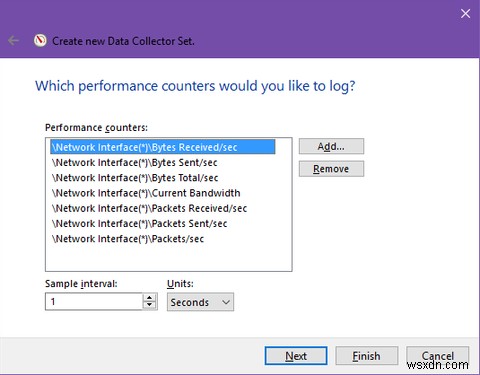Increase sample interval with up arrow
Viewport: 480px width, 375px height.
pos(150,298)
